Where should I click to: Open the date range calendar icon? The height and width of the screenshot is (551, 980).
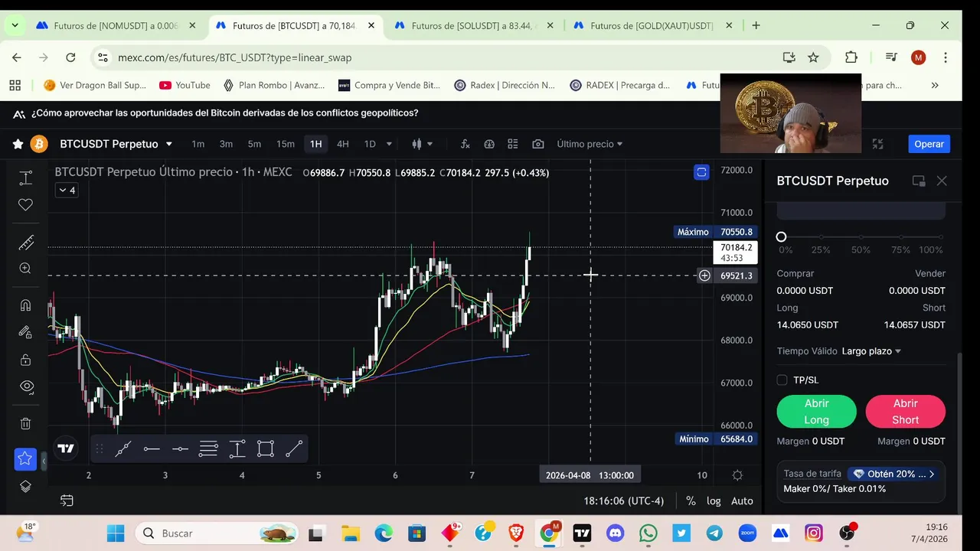coord(67,500)
